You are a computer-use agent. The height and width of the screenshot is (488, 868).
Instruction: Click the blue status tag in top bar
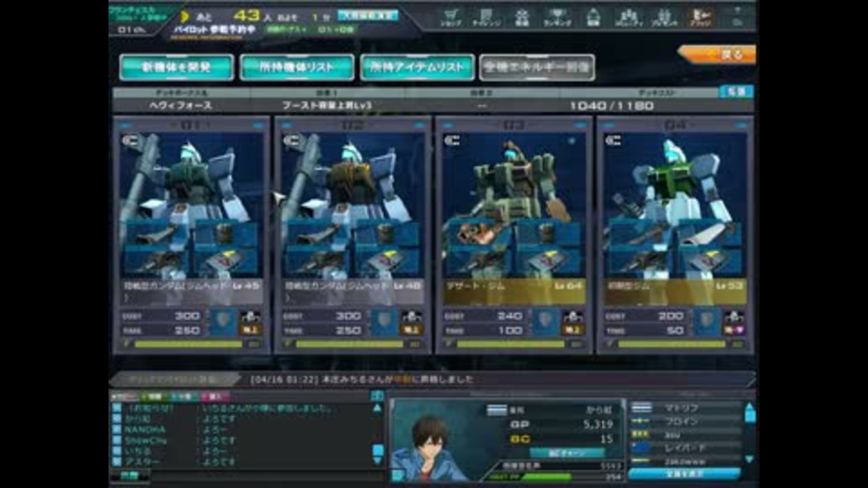click(366, 16)
